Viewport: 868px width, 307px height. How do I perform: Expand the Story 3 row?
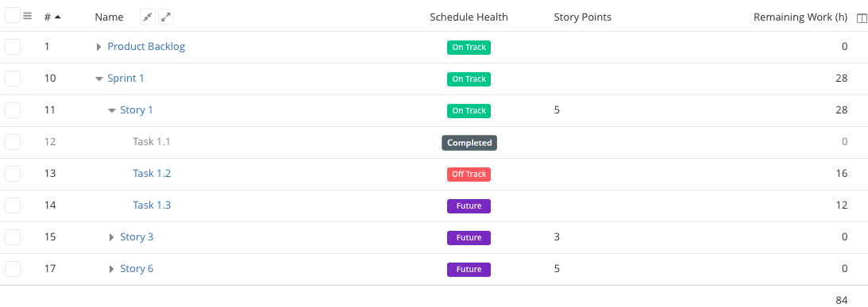pos(112,238)
